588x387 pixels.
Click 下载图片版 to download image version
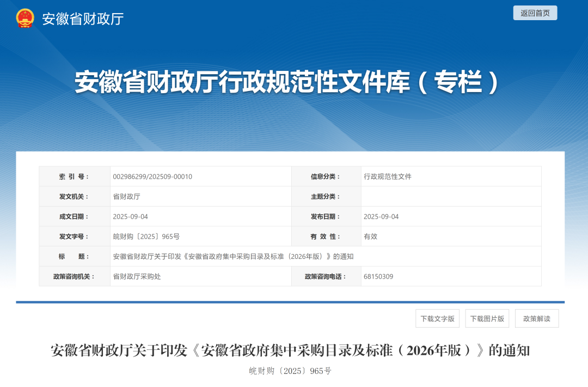tap(487, 318)
